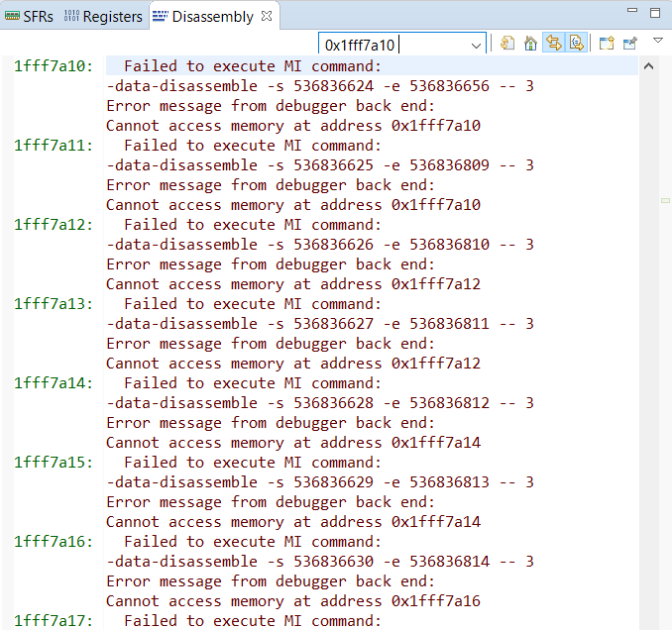Viewport: 672px width, 630px height.
Task: Click line '-data-disassemble -s 536836628 -e 536836812'
Action: coord(320,402)
